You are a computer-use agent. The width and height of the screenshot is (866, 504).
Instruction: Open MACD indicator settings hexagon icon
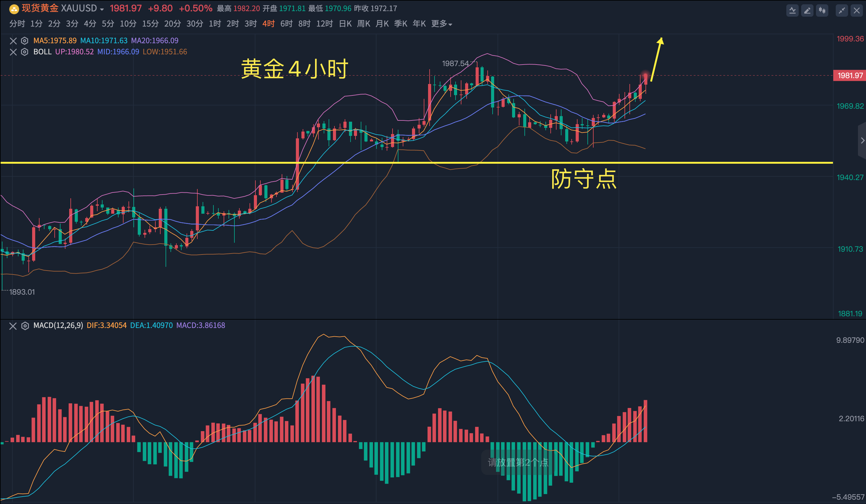(x=25, y=326)
